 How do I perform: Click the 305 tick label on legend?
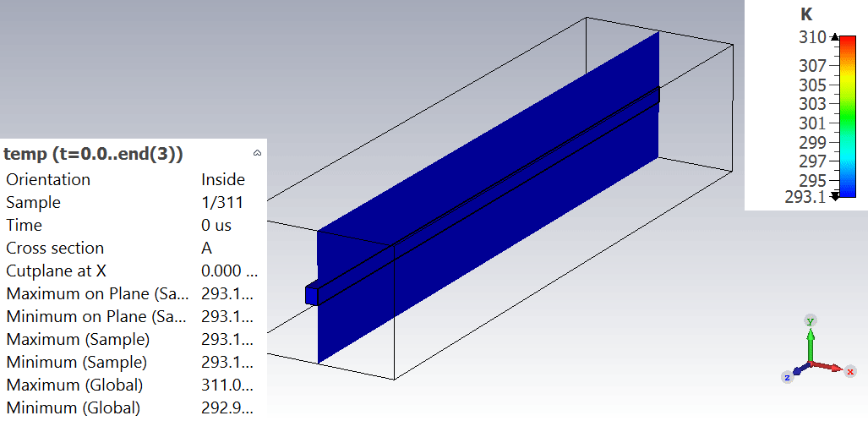812,85
